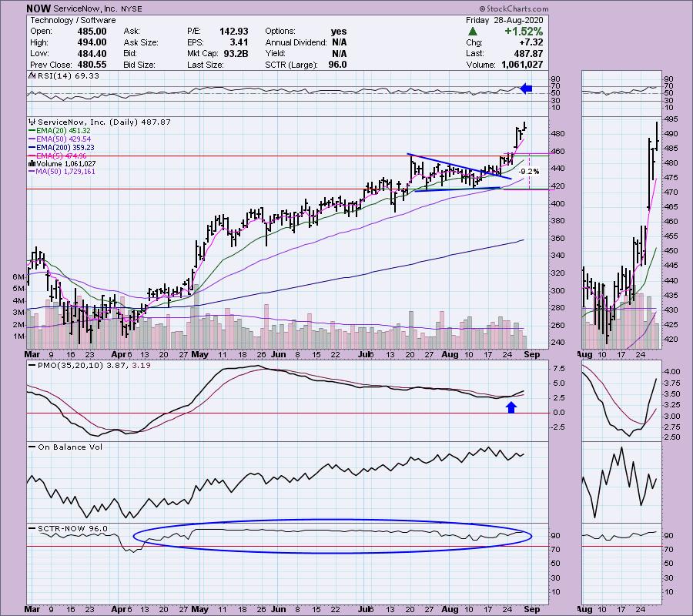This screenshot has height=616, width=693.
Task: Click the NYSE exchange label
Action: [131, 8]
